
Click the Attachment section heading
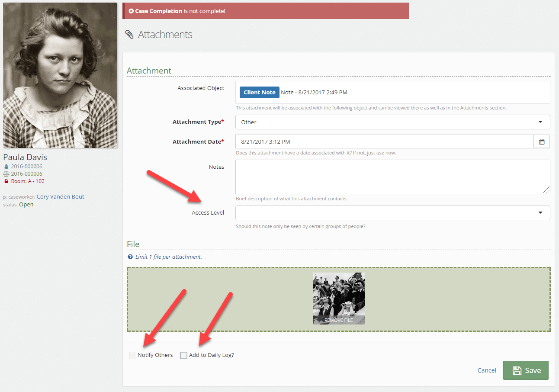tap(149, 71)
